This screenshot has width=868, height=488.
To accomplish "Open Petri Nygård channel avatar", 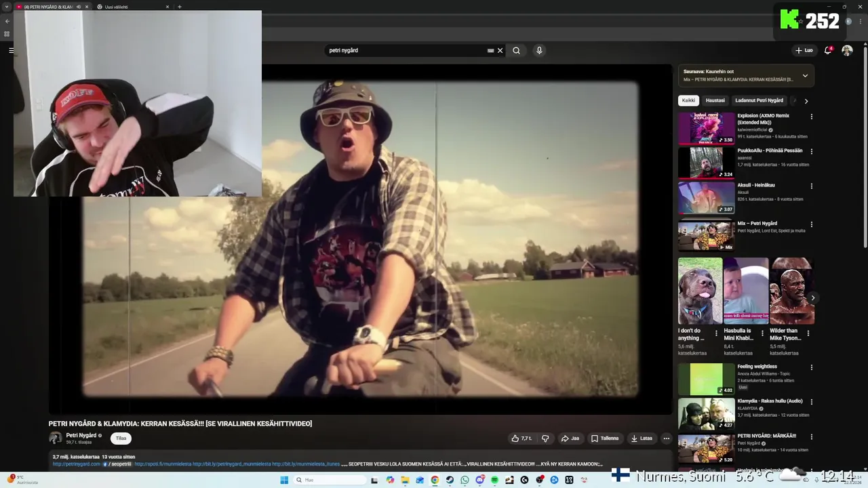I will [x=55, y=438].
